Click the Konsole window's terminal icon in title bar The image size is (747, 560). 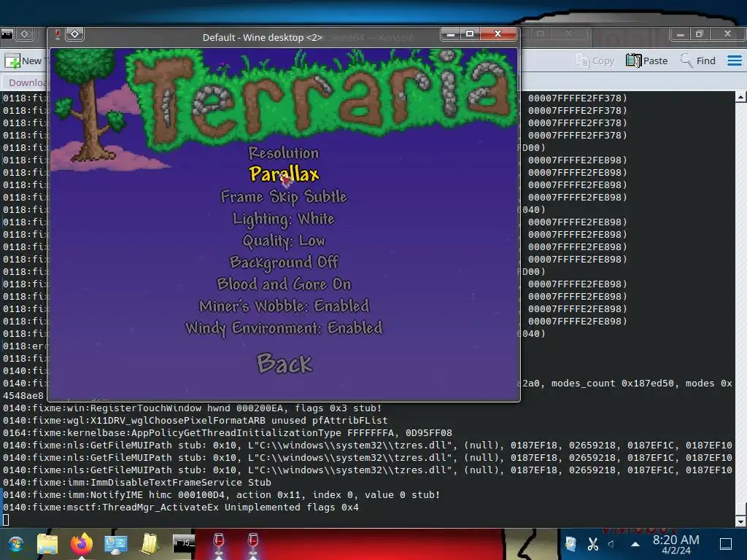[7, 34]
